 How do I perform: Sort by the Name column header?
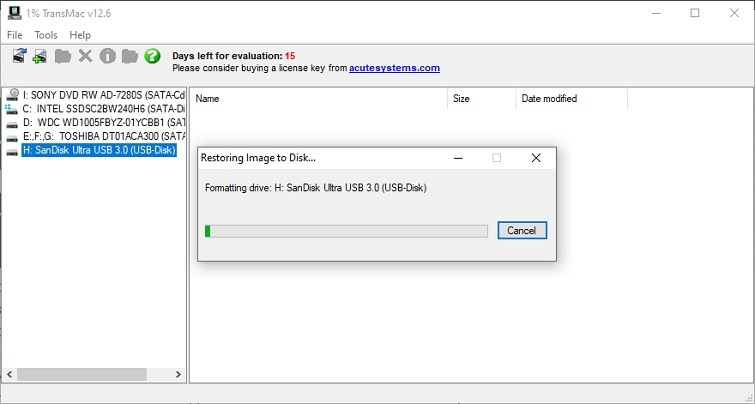click(319, 99)
